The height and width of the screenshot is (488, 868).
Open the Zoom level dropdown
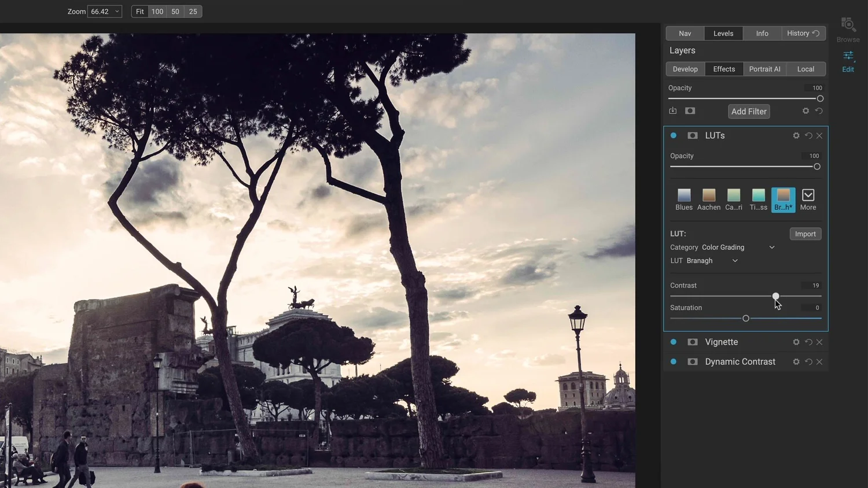tap(104, 11)
